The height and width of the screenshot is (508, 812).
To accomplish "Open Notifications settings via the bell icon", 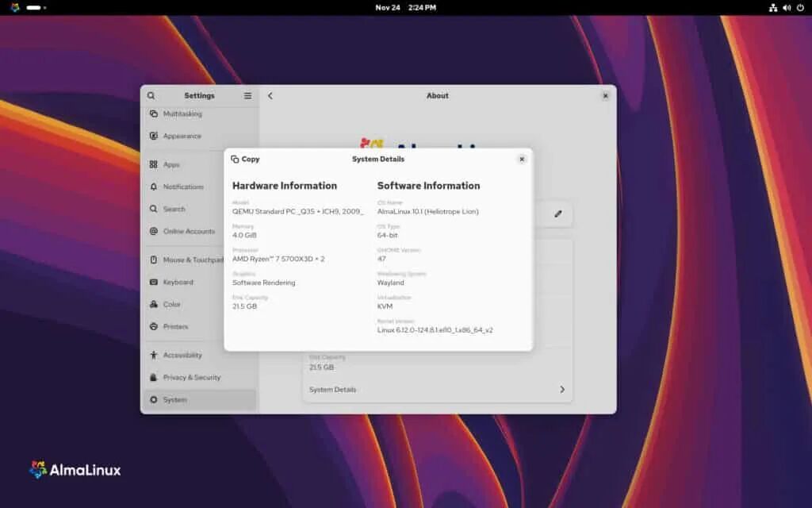I will (154, 187).
